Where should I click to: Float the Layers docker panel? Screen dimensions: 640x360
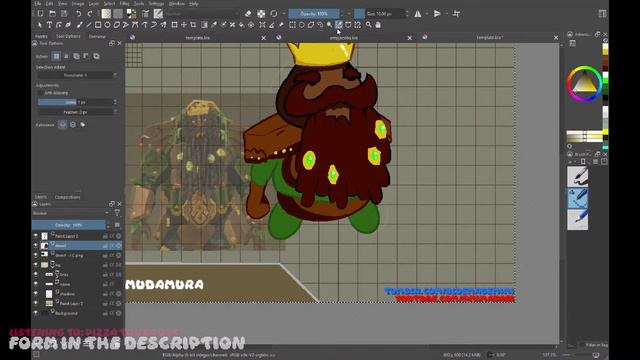[112, 204]
